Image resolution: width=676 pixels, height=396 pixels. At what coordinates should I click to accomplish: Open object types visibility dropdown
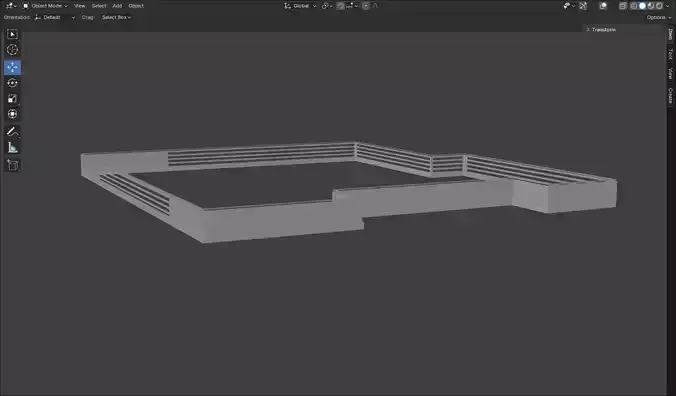coord(569,6)
